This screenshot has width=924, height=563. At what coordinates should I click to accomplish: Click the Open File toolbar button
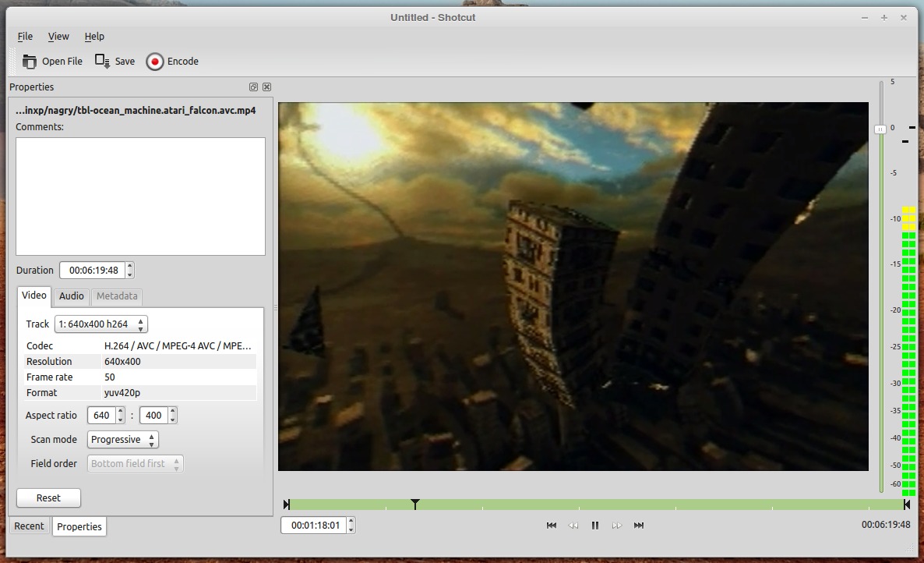coord(52,62)
